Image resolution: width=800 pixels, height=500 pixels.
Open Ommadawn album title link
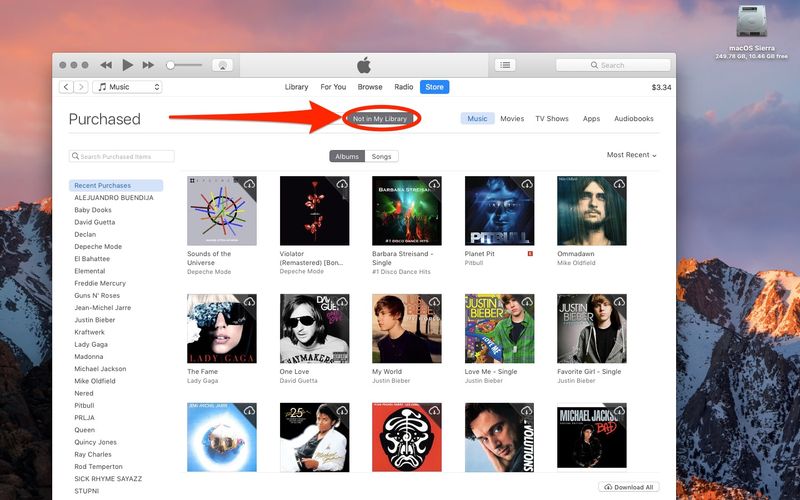[576, 254]
